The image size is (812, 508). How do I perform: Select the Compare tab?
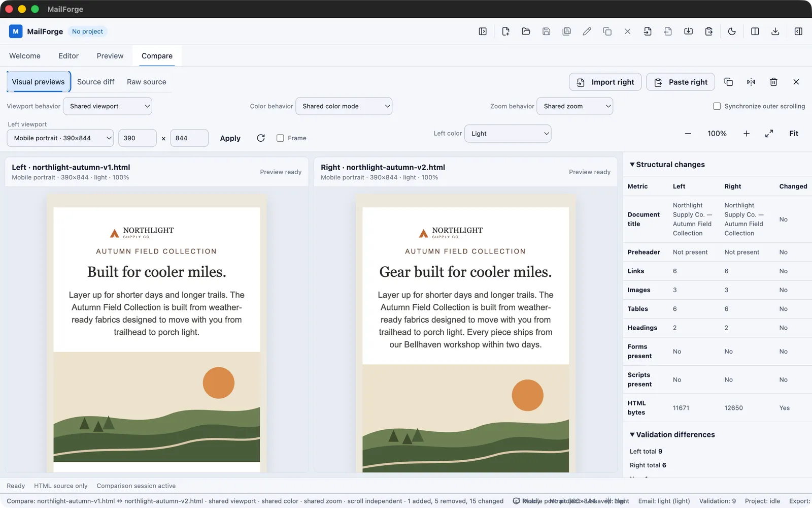click(157, 56)
